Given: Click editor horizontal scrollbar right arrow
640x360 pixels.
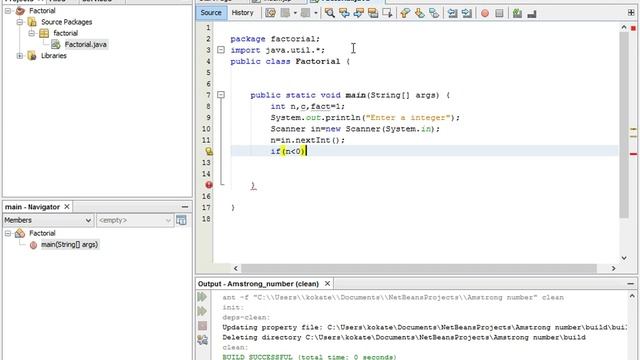Looking at the screenshot, I should (x=613, y=268).
